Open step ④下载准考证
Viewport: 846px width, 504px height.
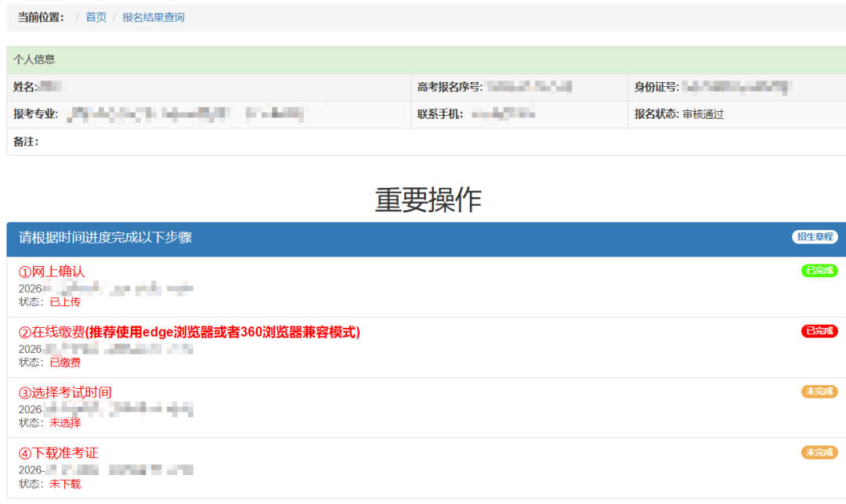click(x=59, y=453)
